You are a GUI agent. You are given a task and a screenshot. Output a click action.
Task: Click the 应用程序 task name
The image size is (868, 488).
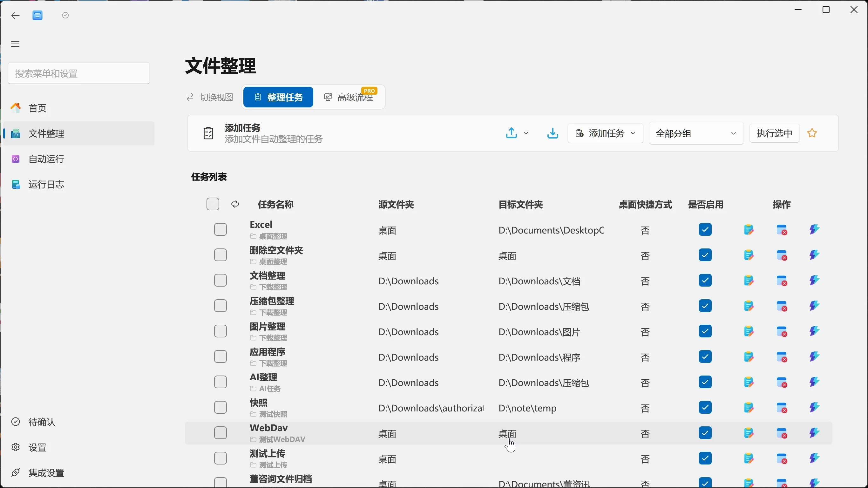(268, 352)
